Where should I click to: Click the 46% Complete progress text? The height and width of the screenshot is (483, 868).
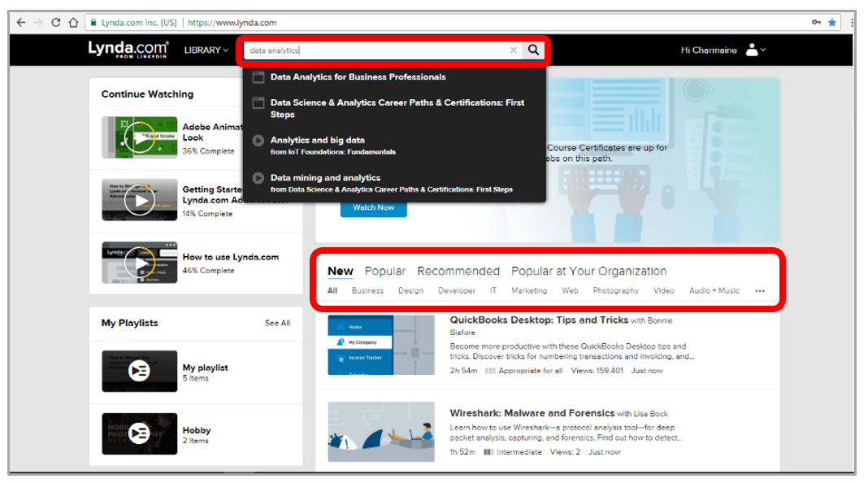point(209,270)
